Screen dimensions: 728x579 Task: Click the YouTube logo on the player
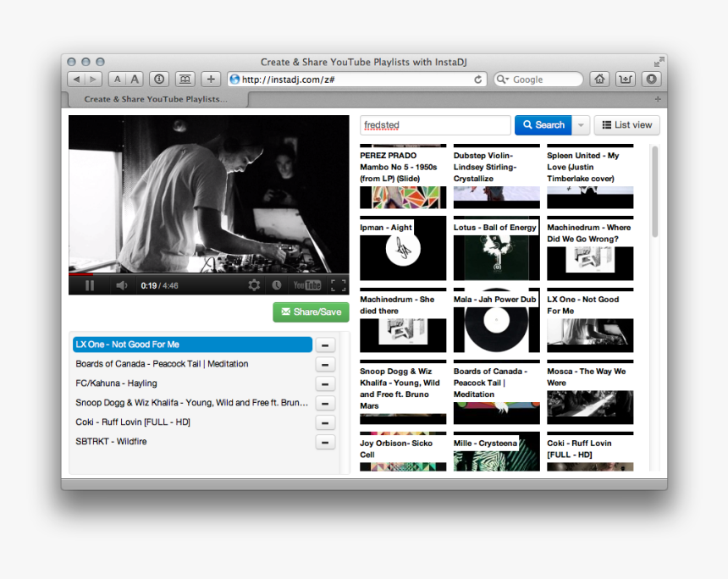coord(307,285)
